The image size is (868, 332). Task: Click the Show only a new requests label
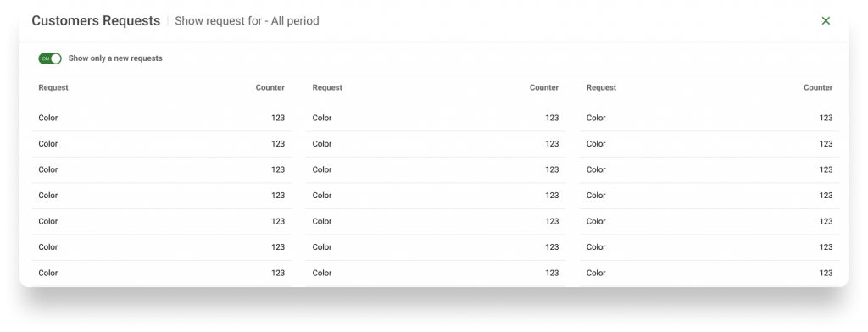pyautogui.click(x=115, y=58)
